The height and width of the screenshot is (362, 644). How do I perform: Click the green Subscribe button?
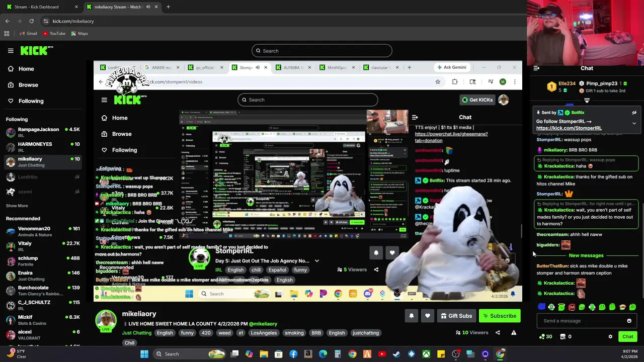point(500,316)
